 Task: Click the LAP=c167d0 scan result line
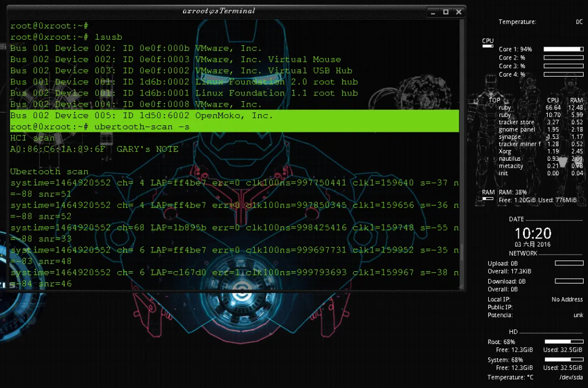click(x=234, y=278)
